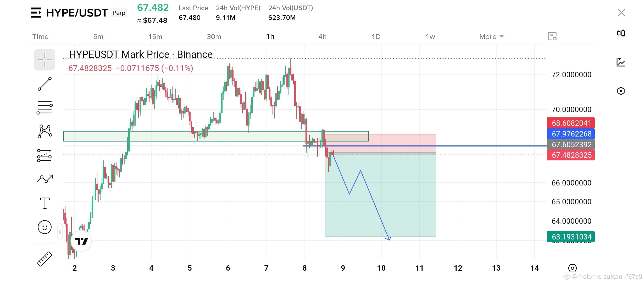This screenshot has width=644, height=283.
Task: Click date label 14 on time axis
Action: click(535, 268)
